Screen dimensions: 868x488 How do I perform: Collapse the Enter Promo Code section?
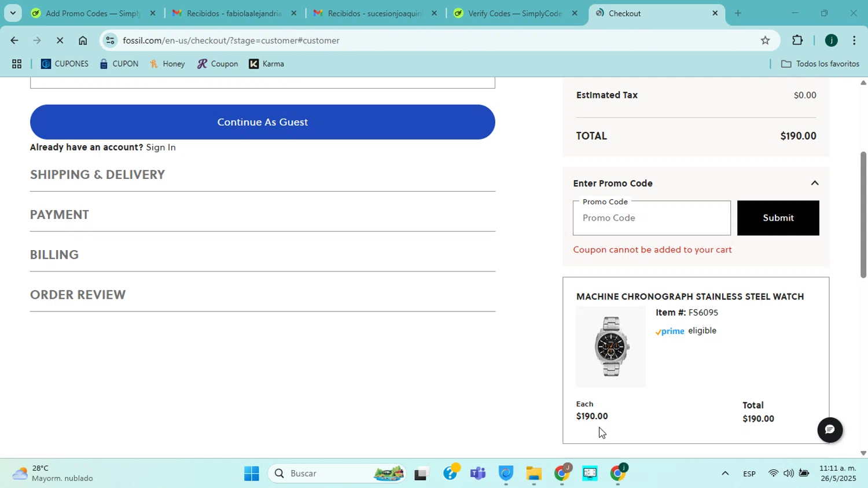(x=815, y=183)
